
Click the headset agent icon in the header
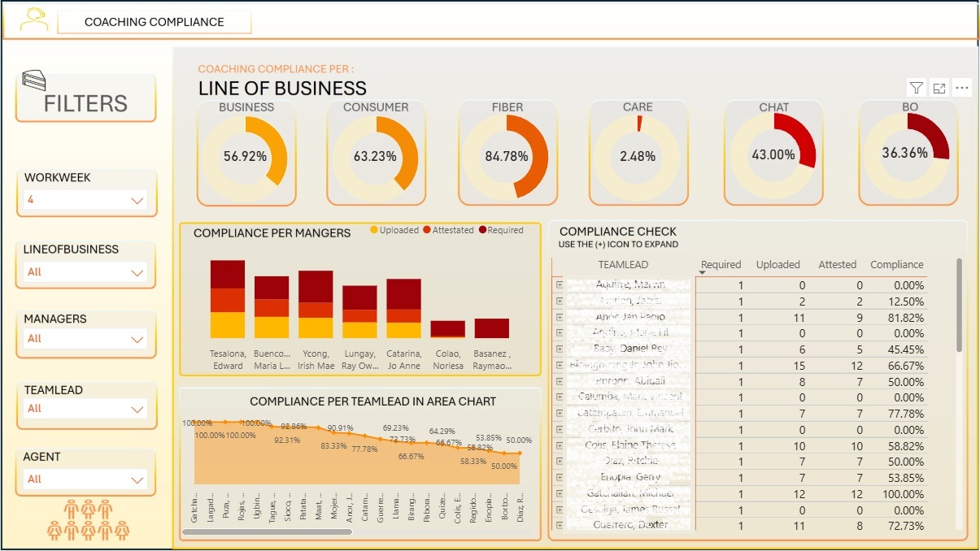33,20
